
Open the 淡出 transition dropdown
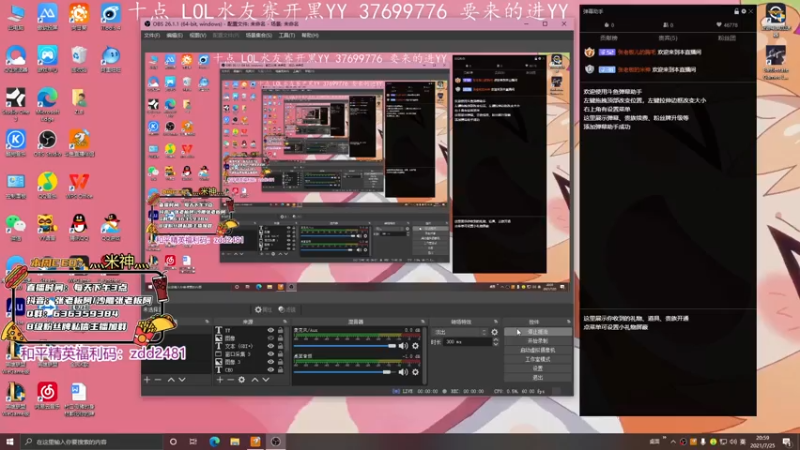pos(460,332)
